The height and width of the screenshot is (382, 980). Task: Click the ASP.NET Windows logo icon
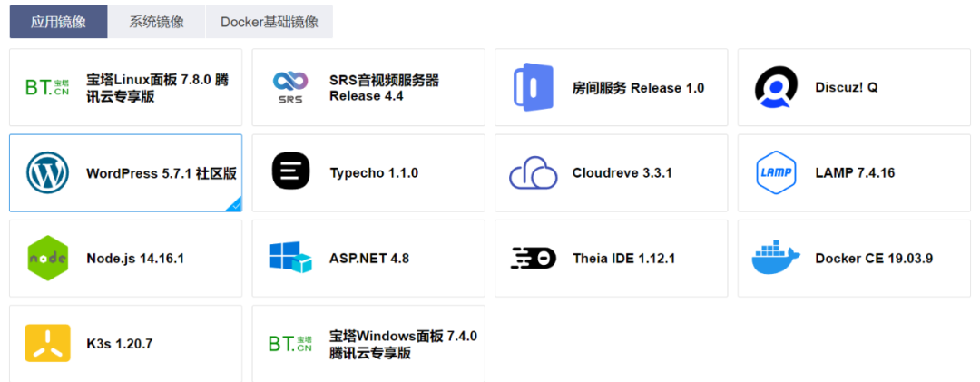(290, 258)
